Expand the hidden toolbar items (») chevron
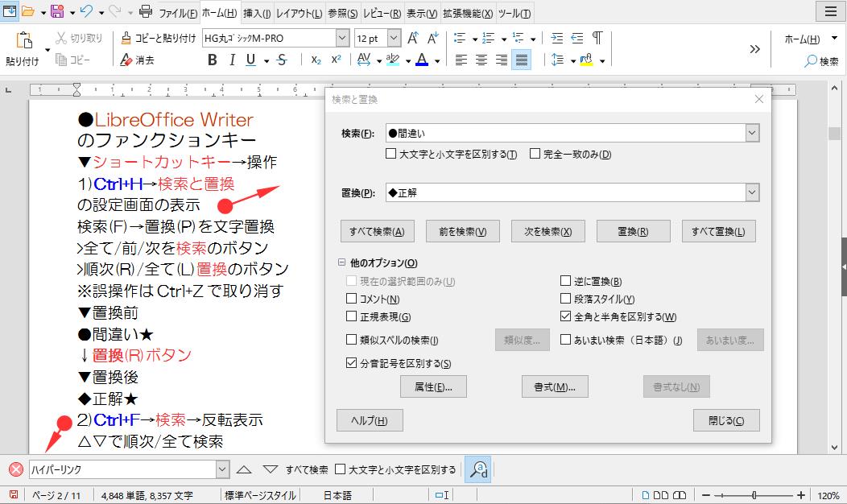847x504 pixels. tap(754, 49)
